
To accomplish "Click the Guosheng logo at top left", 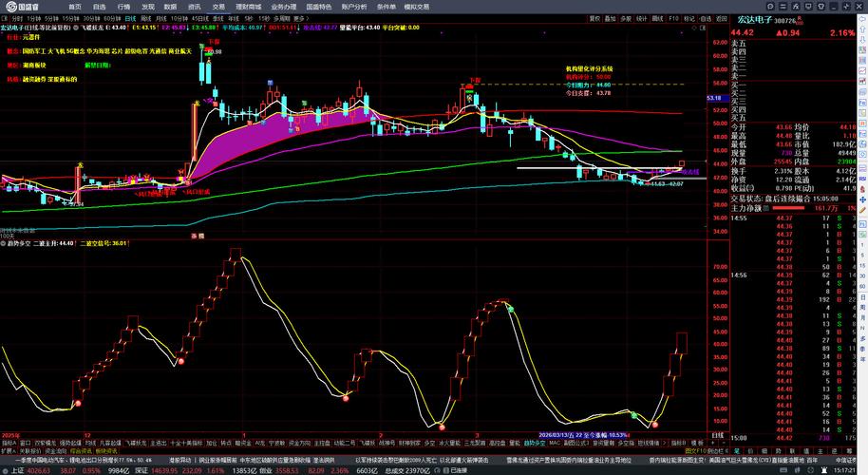I will pos(22,7).
